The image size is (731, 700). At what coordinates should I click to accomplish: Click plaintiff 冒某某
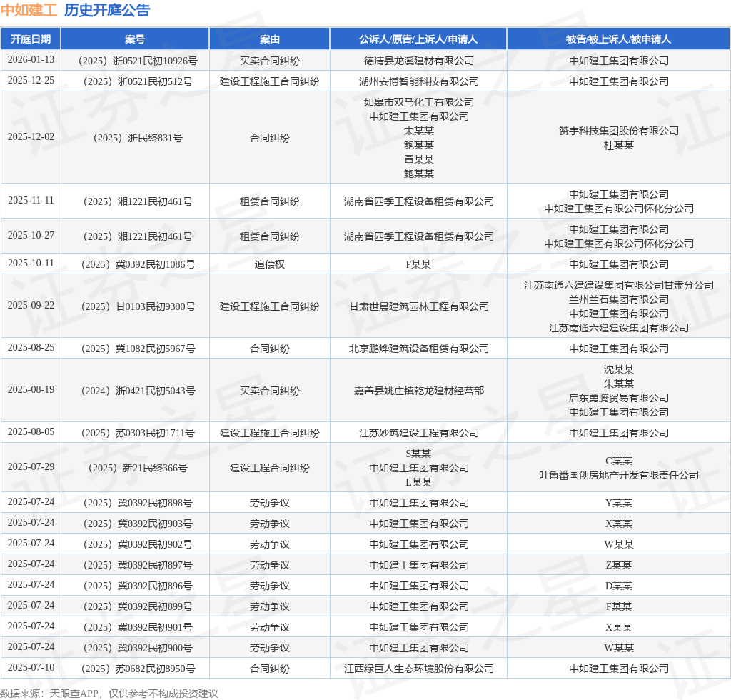click(418, 159)
